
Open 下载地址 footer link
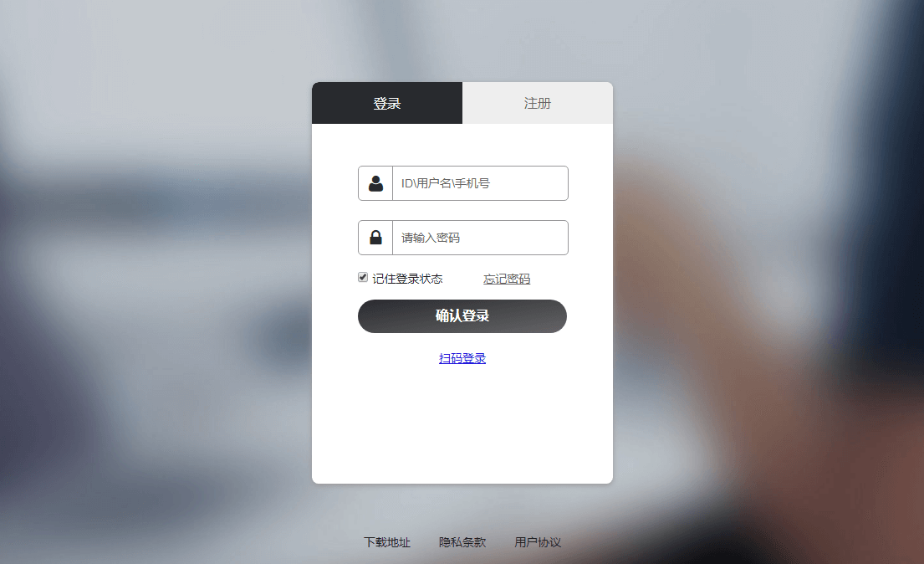[x=387, y=541]
